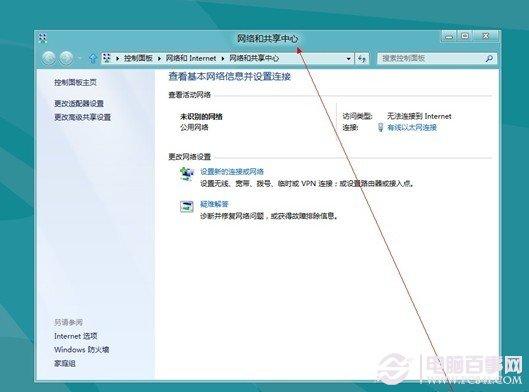This screenshot has height=392, width=529.
Task: Select 网络和共享中心 breadcrumb segment
Action: (254, 58)
